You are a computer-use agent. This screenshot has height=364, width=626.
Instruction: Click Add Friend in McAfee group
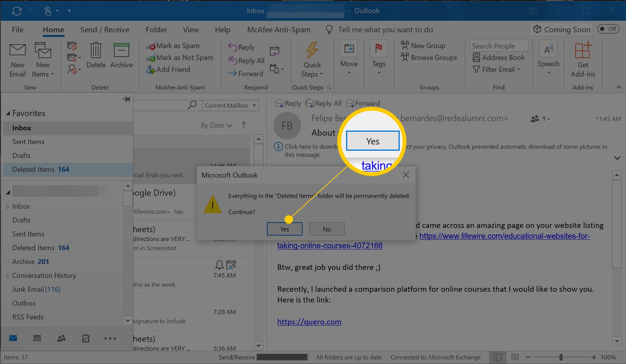click(168, 70)
